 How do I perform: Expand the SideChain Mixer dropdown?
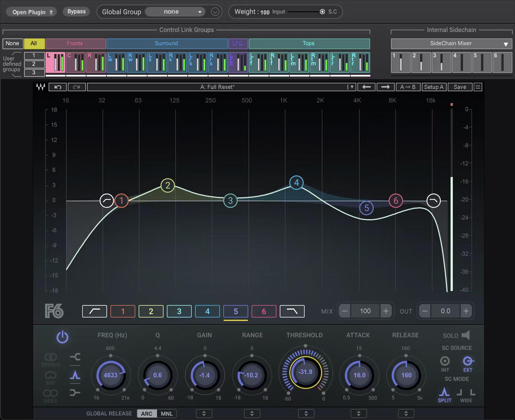click(x=451, y=44)
